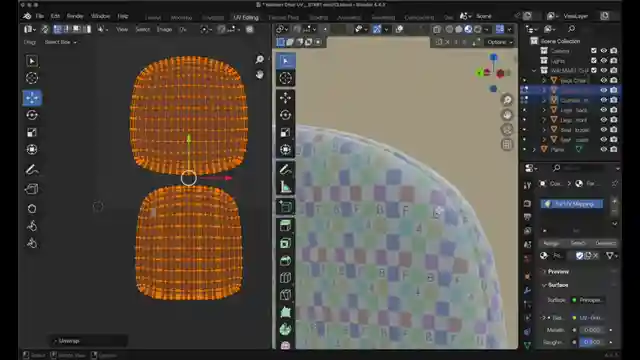The height and width of the screenshot is (360, 640).
Task: Select the Bevel tool
Action: pos(285,261)
